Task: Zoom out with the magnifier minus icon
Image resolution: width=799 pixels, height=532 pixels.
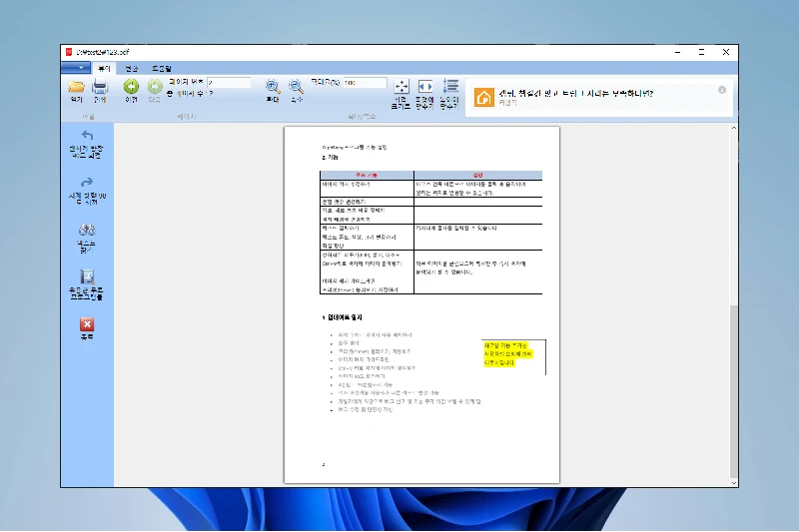Action: 296,91
